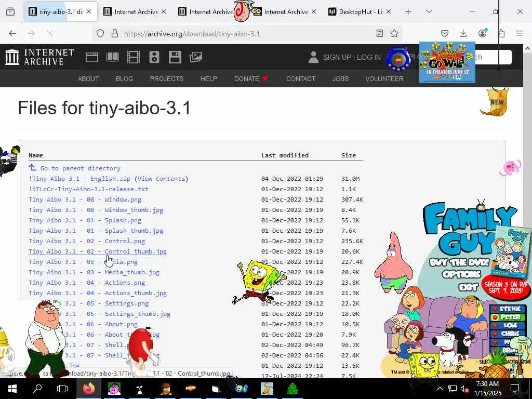Open Task View on the taskbar
This screenshot has height=399, width=532.
62,389
